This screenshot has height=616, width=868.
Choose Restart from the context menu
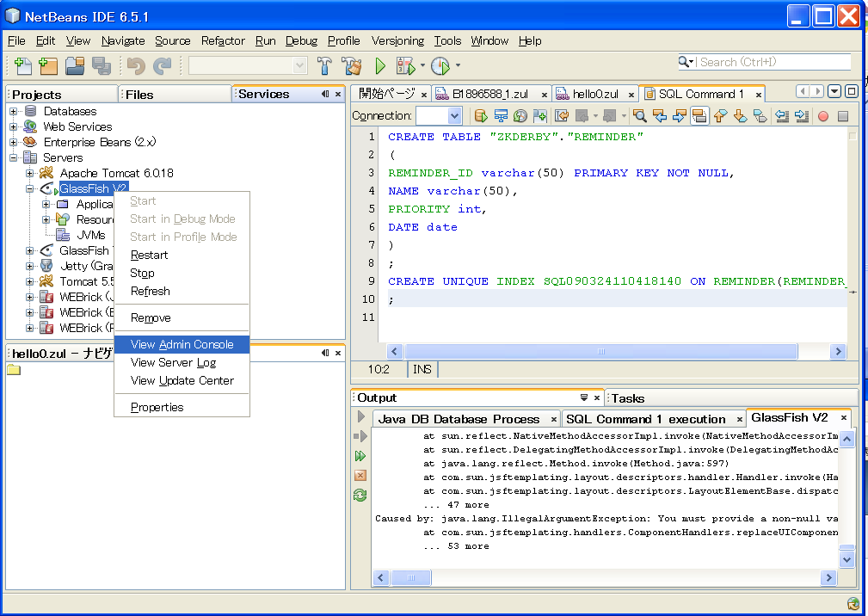(x=182, y=256)
